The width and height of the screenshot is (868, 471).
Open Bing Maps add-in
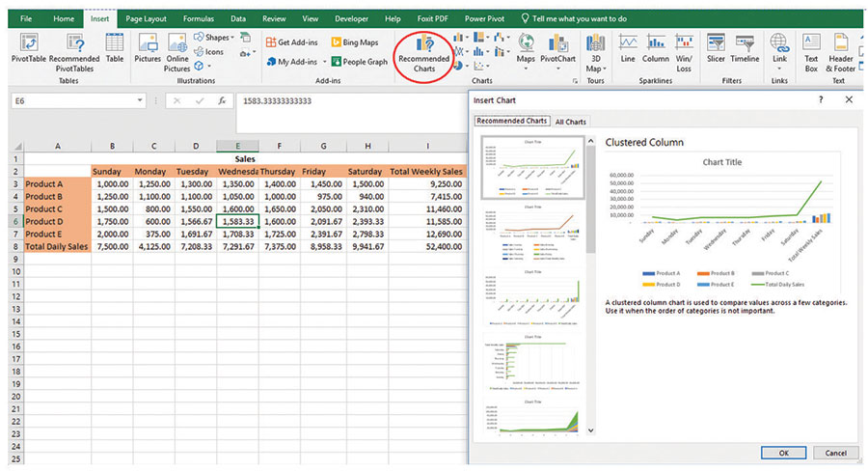[355, 42]
